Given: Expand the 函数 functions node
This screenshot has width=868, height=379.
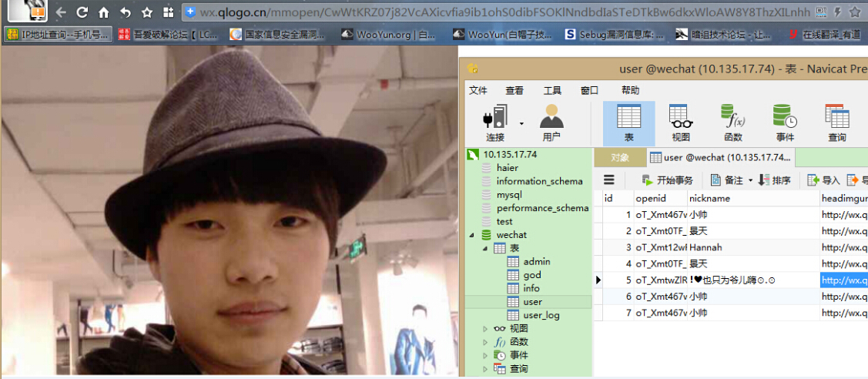Looking at the screenshot, I should coord(485,342).
